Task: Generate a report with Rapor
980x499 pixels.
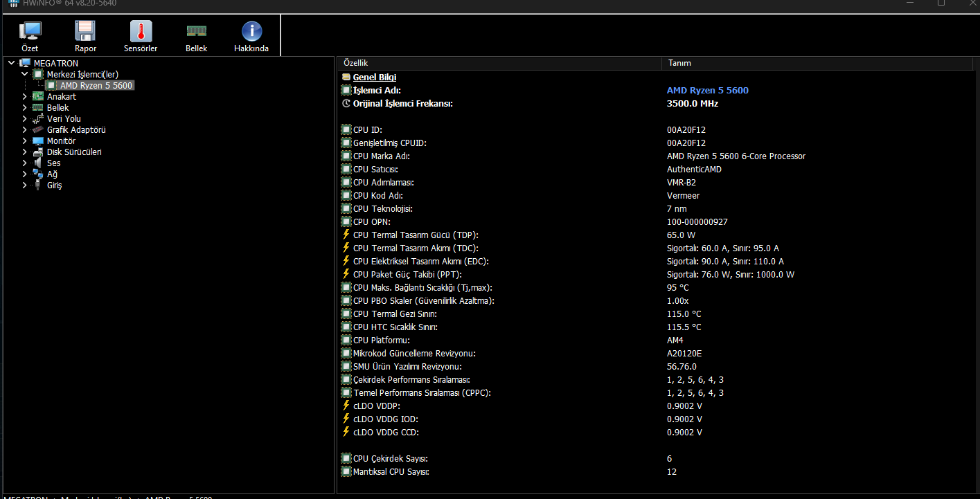Action: point(85,36)
